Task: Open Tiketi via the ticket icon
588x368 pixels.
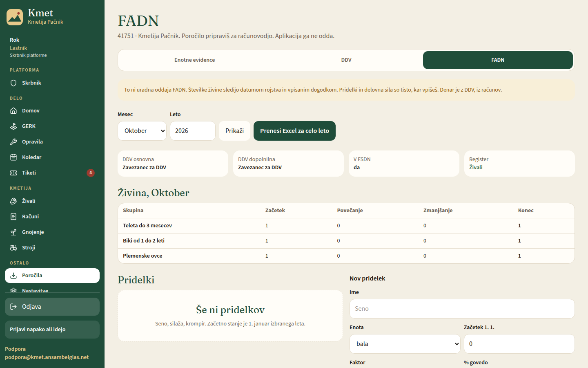Action: tap(13, 173)
